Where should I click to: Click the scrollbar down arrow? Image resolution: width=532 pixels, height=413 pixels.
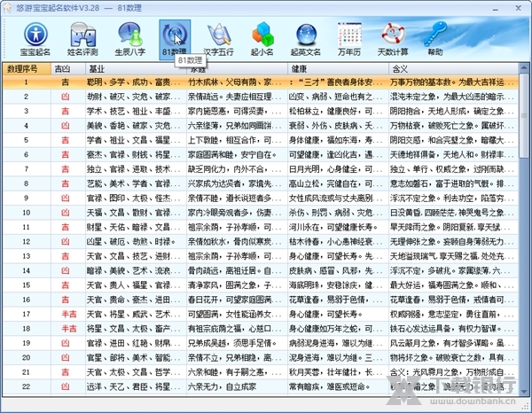click(x=523, y=392)
